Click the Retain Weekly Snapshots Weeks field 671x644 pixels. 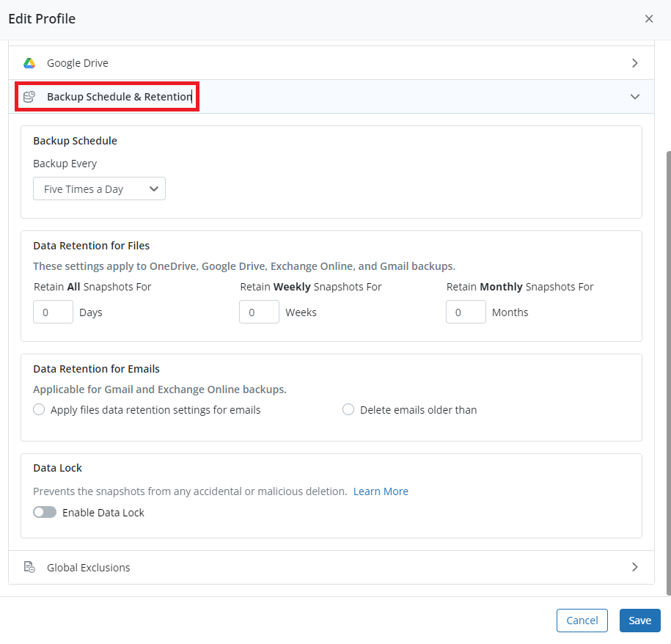point(260,312)
